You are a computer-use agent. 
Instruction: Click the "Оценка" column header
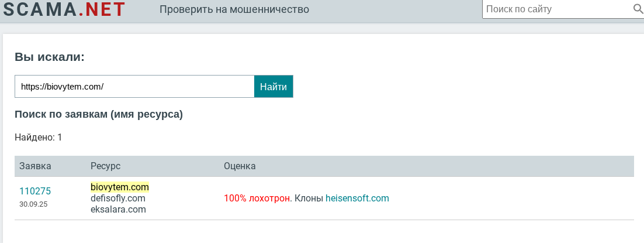click(240, 166)
